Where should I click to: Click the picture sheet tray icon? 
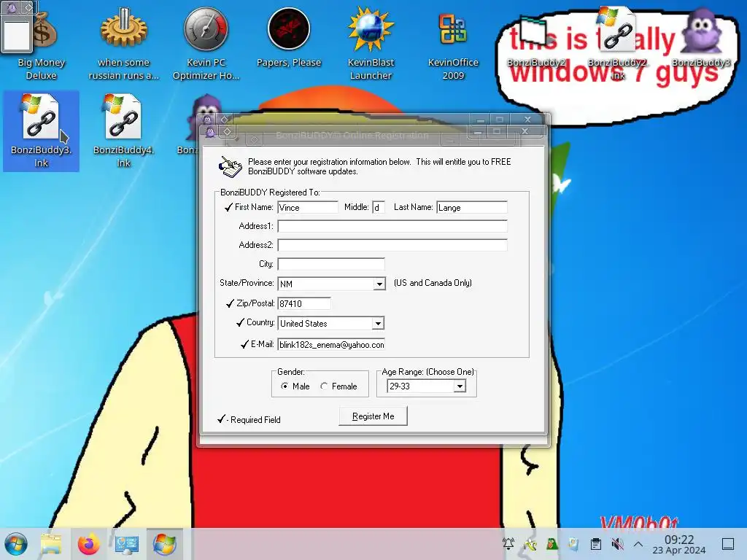[573, 544]
